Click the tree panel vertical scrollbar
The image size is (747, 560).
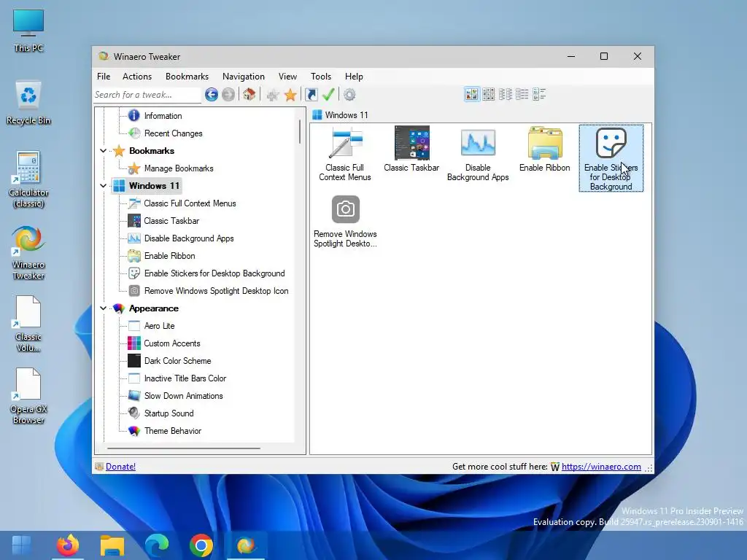pos(300,131)
